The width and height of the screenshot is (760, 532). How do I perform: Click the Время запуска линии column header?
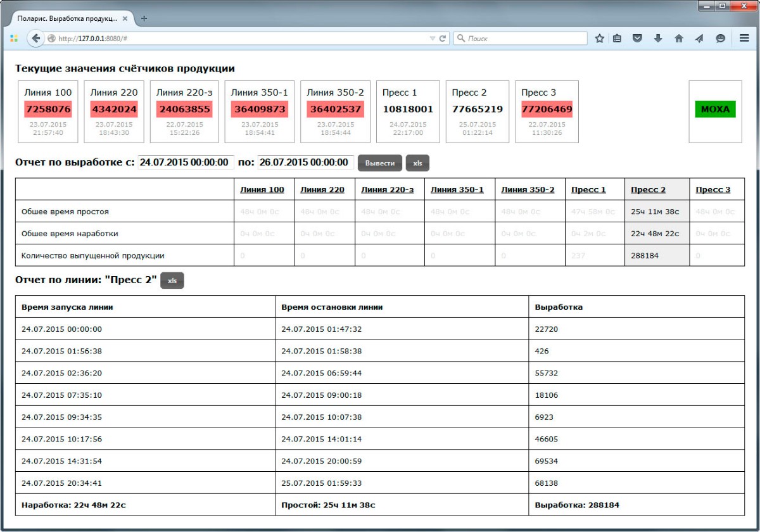pyautogui.click(x=68, y=307)
